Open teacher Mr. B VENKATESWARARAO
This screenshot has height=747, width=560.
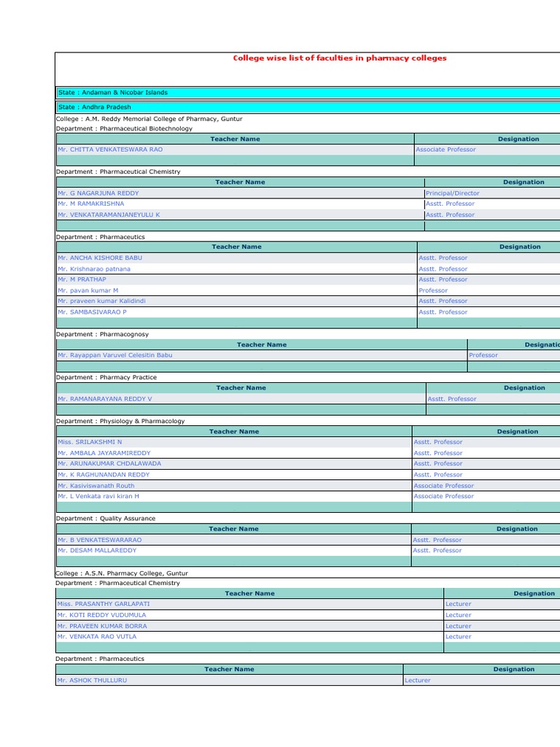pyautogui.click(x=99, y=541)
